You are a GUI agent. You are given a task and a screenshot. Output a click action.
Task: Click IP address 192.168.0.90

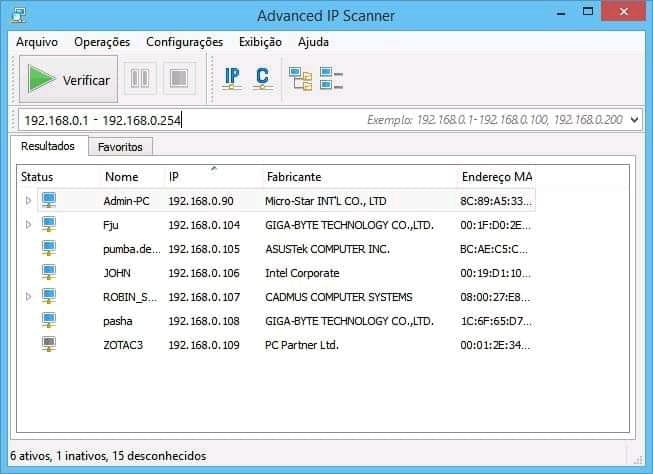coord(201,201)
